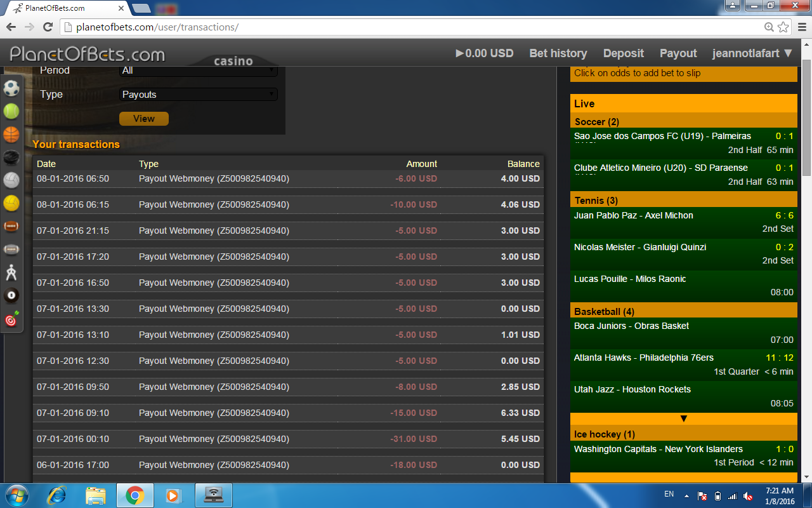Open Washington Capitals - New York Islanders match

click(x=683, y=456)
